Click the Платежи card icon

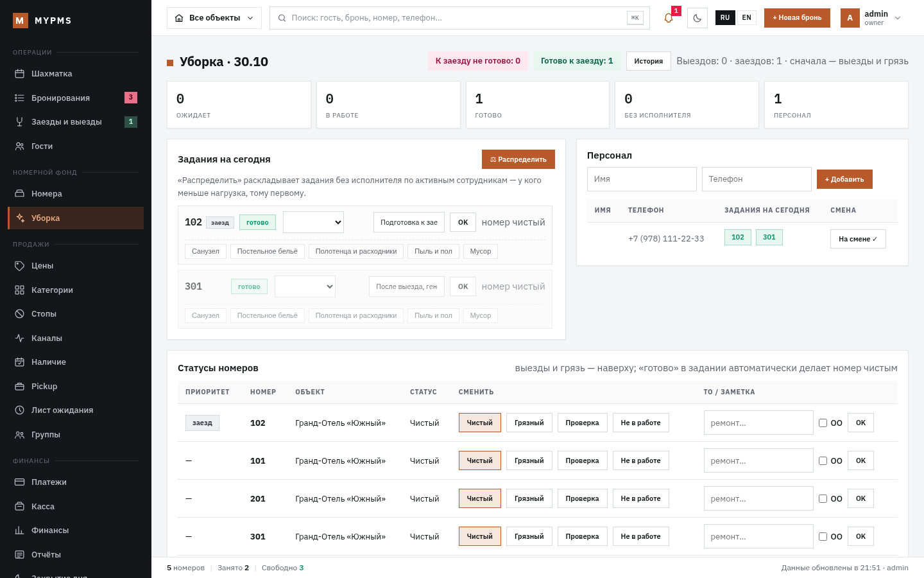tap(19, 482)
